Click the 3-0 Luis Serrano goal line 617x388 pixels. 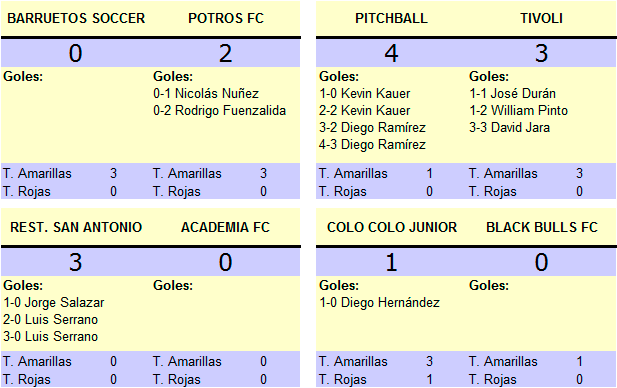click(50, 337)
